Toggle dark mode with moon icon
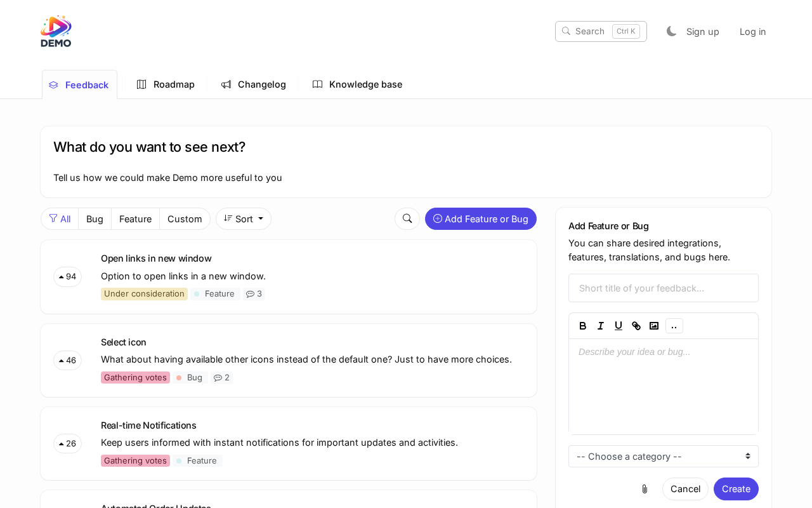 point(671,31)
